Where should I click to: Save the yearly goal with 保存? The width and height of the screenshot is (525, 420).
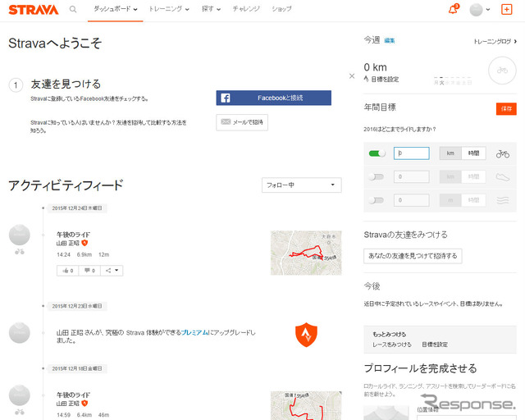[506, 109]
